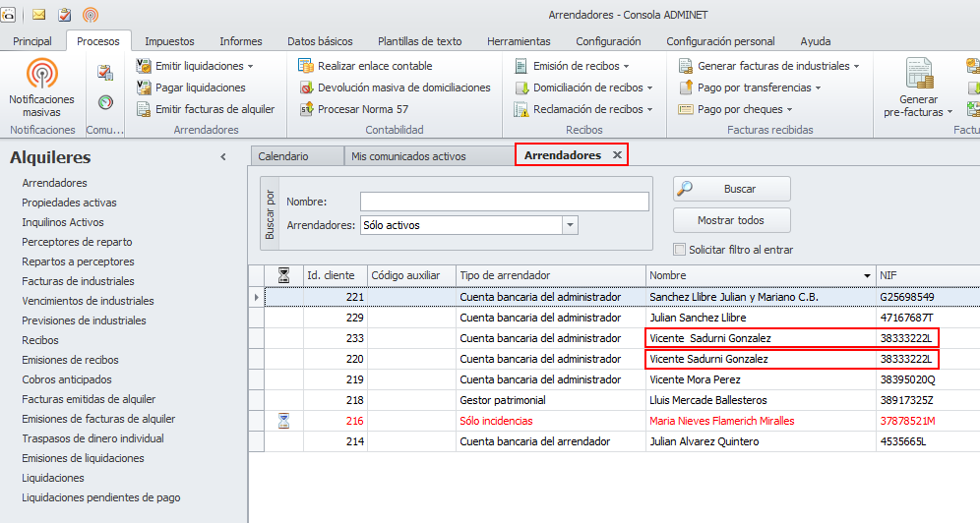Open the Generar pre-facturas dropdown

[918, 106]
